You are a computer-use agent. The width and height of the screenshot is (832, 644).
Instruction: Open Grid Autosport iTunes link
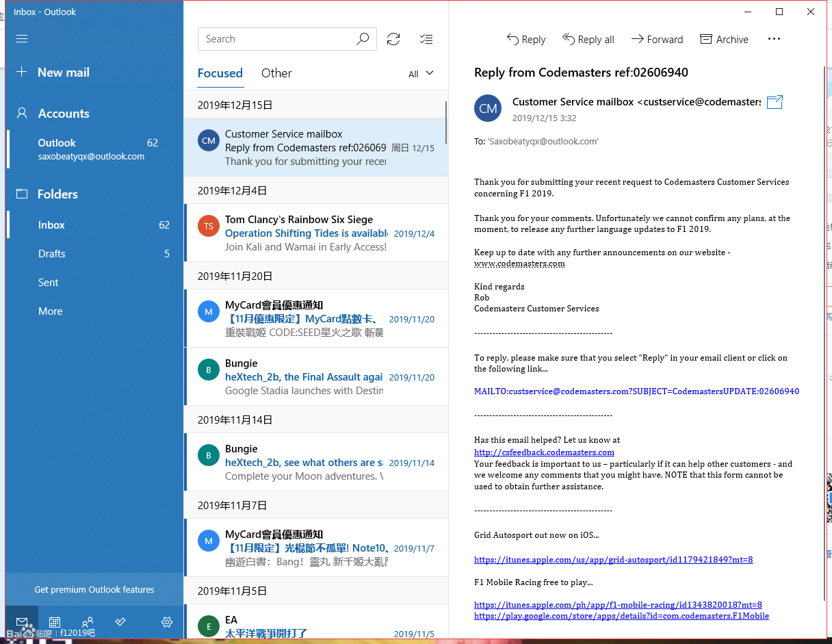(613, 560)
